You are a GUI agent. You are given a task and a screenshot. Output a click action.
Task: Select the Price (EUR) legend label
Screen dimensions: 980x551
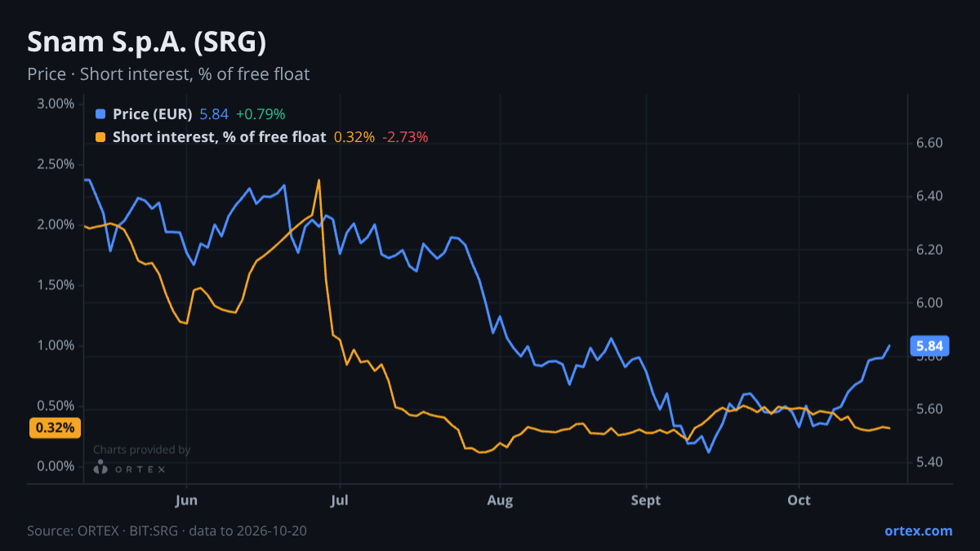[152, 114]
